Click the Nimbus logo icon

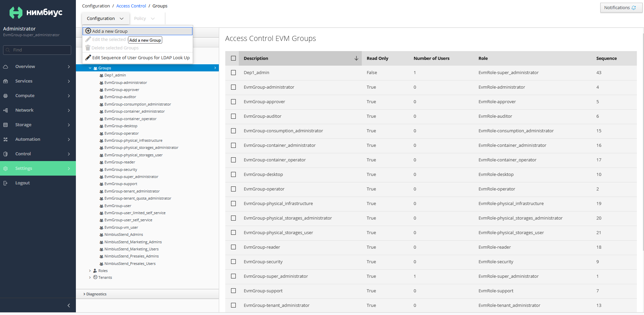tap(16, 13)
